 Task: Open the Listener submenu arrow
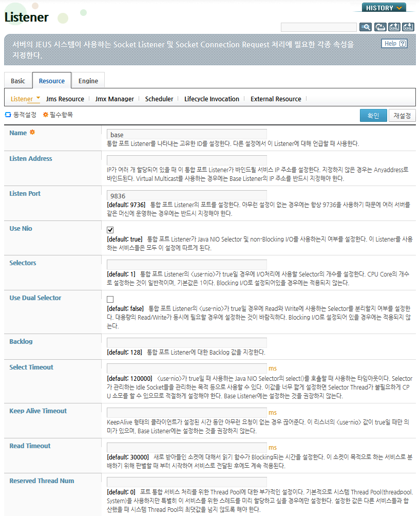click(x=38, y=98)
